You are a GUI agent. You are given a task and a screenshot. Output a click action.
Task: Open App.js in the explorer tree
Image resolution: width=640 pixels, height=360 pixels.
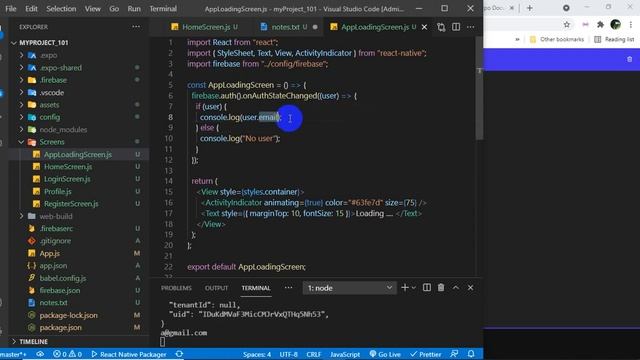pyautogui.click(x=49, y=253)
